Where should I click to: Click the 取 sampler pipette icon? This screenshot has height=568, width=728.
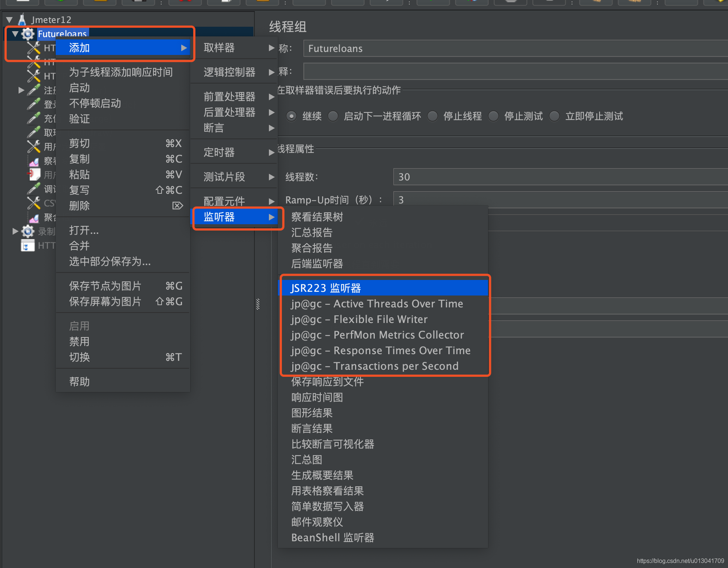pyautogui.click(x=33, y=132)
